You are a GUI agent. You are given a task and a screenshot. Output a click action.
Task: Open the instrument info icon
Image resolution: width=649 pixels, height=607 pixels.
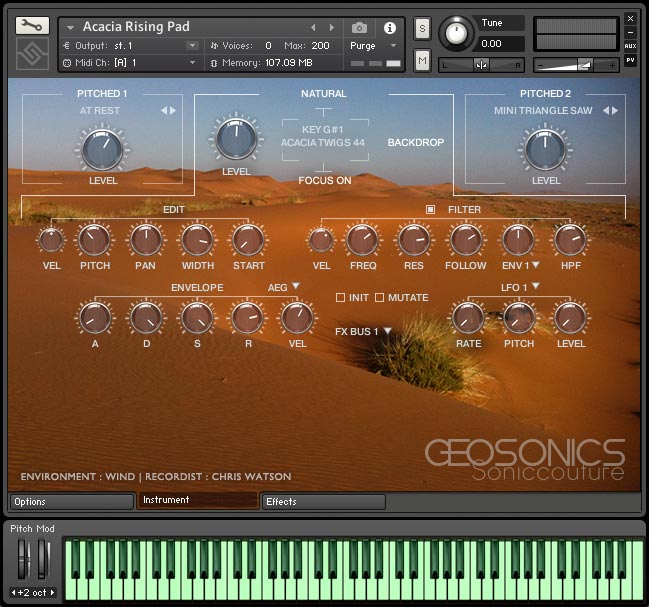click(389, 28)
